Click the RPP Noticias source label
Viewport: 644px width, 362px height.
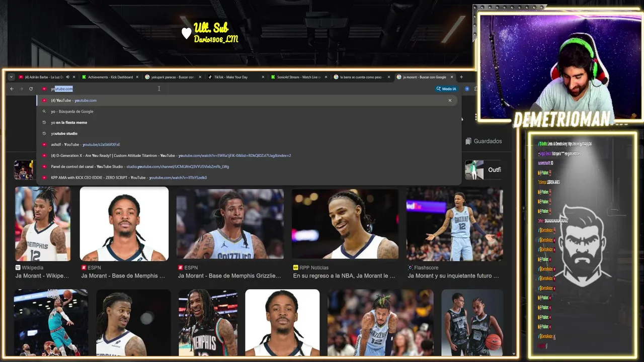[311, 268]
